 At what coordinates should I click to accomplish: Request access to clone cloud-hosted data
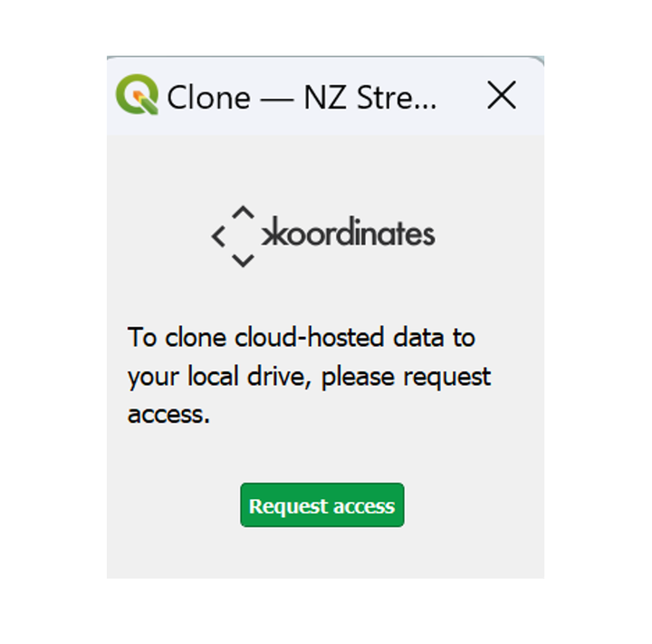click(321, 505)
